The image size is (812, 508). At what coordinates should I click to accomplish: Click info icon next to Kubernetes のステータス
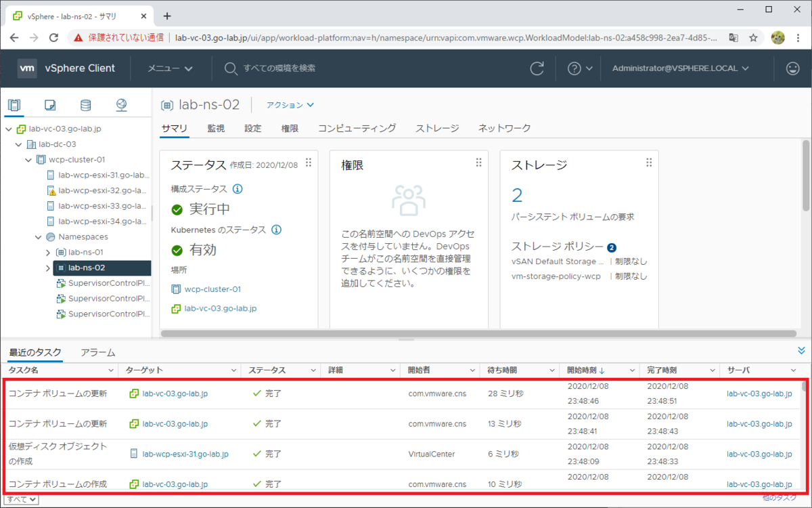[x=276, y=230]
